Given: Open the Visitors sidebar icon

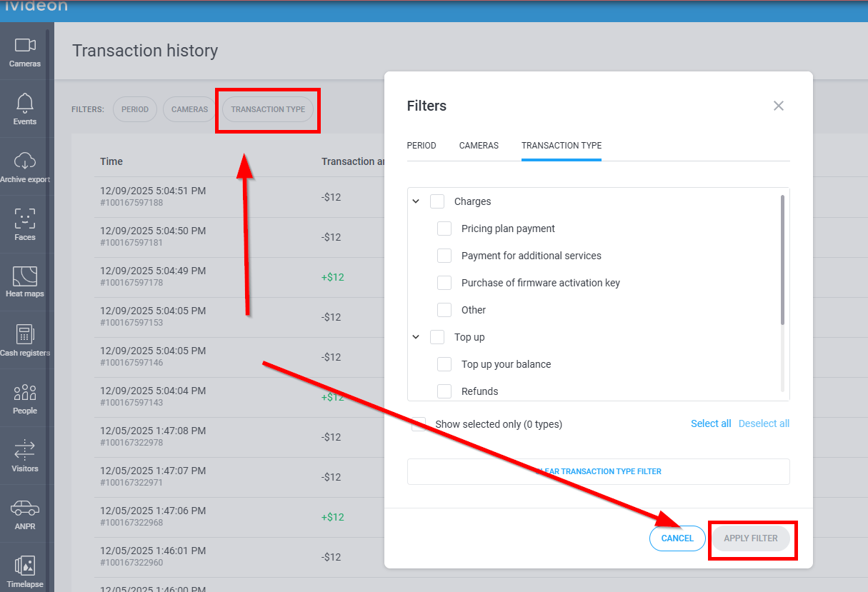Looking at the screenshot, I should point(25,450).
